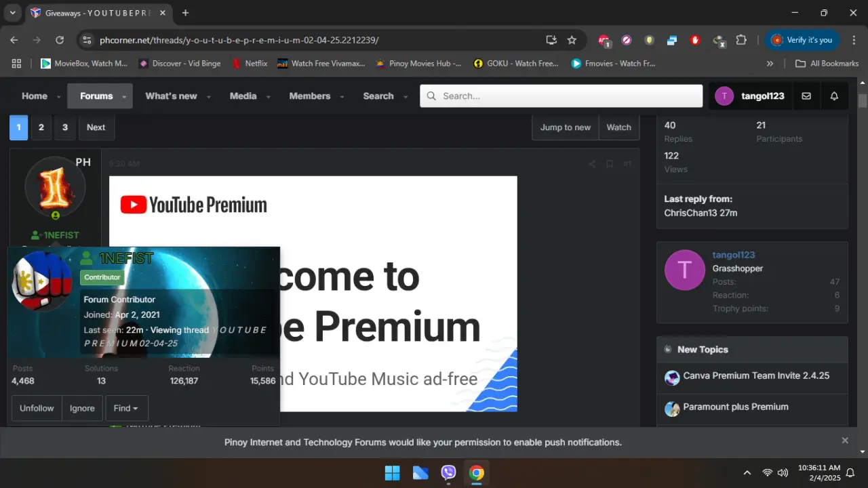Go to page 2 of thread

[x=41, y=127]
